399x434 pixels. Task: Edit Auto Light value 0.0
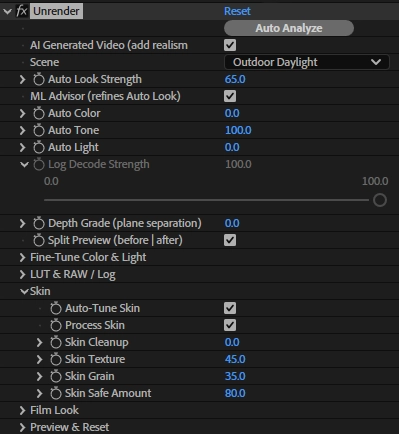pos(232,147)
